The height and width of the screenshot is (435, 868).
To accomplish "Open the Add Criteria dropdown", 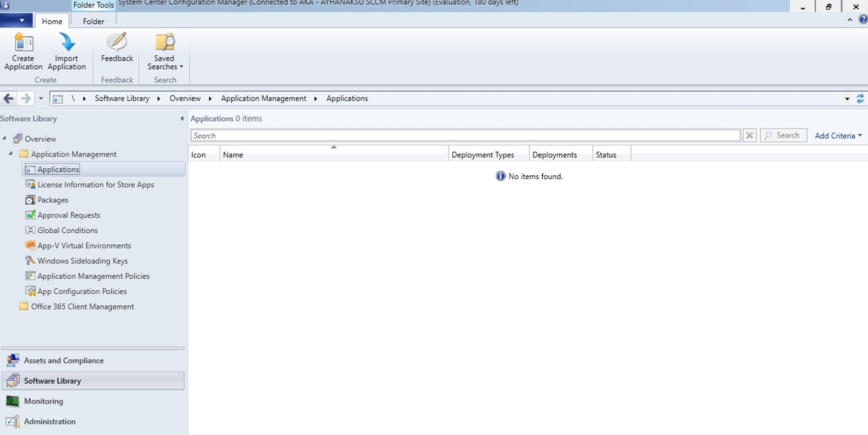I will (839, 136).
